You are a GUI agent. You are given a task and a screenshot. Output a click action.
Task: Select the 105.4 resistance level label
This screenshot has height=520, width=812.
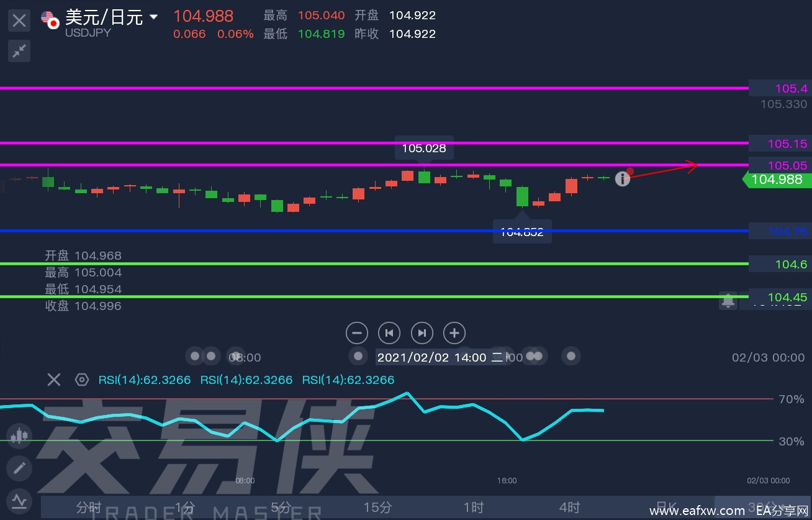pyautogui.click(x=779, y=88)
